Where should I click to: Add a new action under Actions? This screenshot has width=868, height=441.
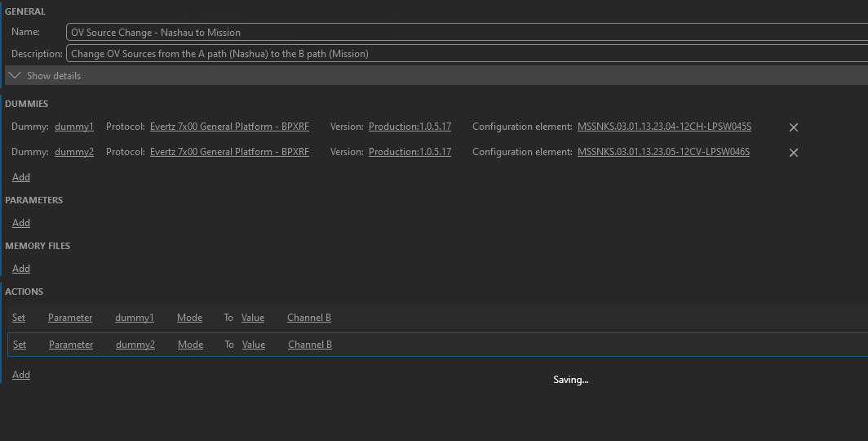[x=21, y=375]
